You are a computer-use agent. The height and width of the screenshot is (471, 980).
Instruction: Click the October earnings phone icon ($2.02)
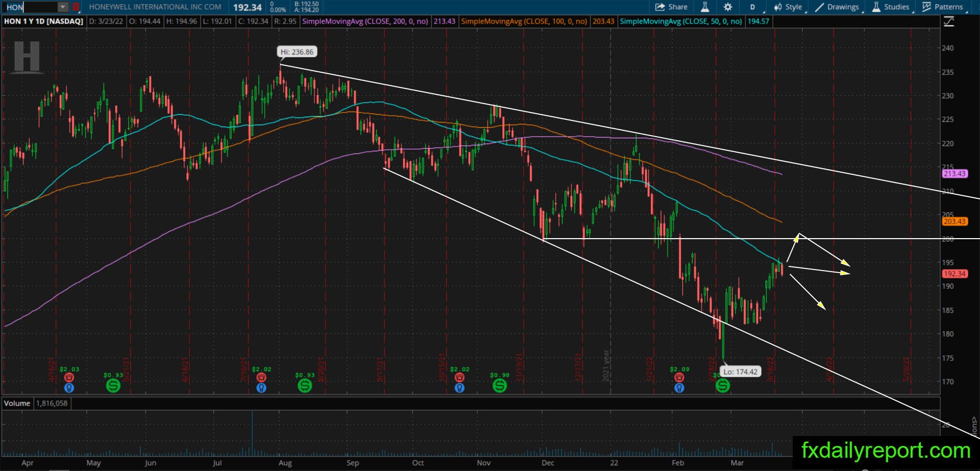[459, 377]
